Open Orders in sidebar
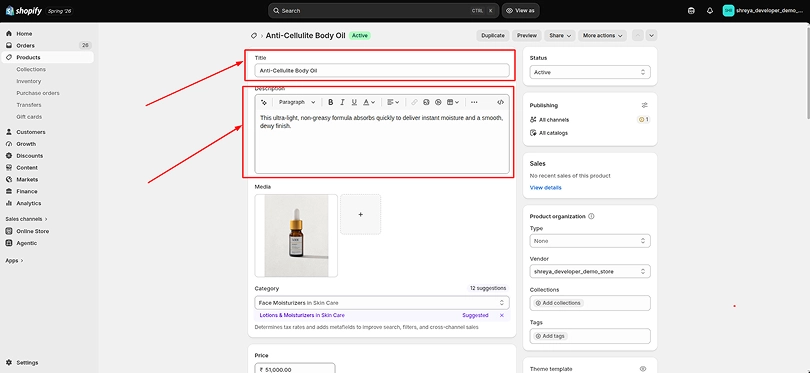Image resolution: width=810 pixels, height=373 pixels. [x=25, y=45]
